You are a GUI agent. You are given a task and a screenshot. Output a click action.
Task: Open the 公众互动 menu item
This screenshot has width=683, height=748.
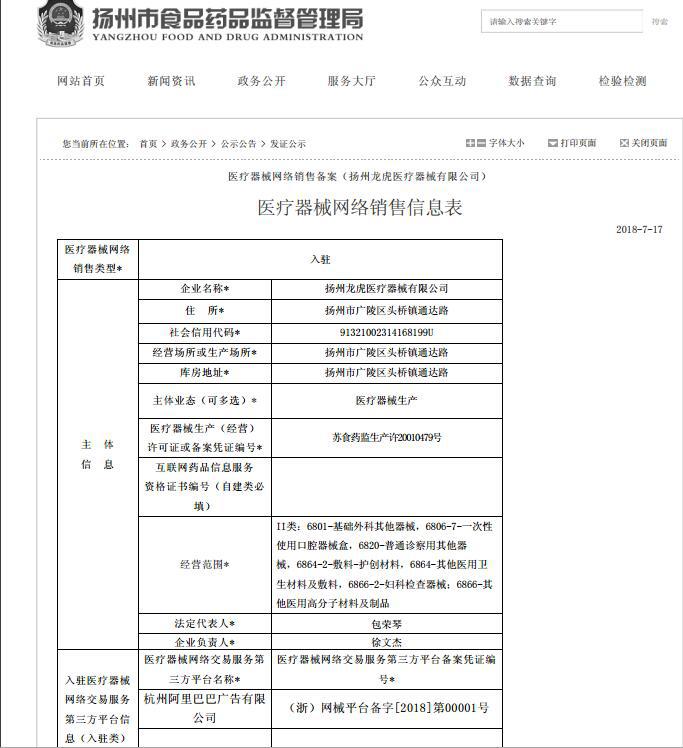442,81
